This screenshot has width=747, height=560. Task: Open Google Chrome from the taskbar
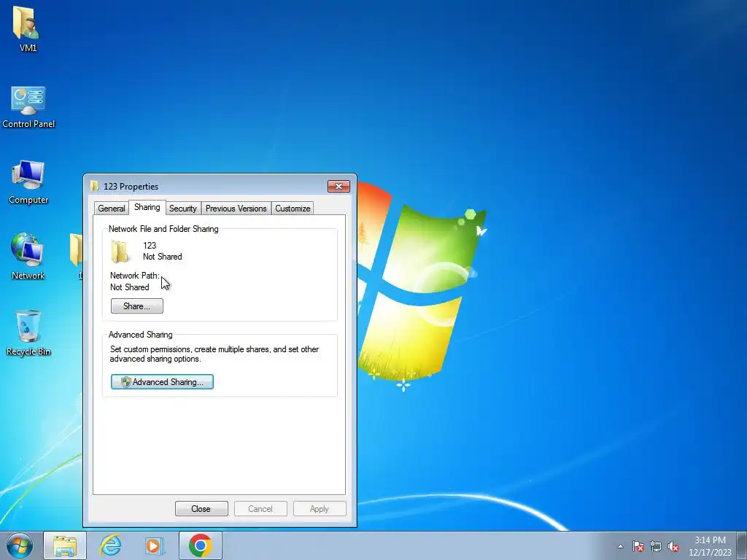pos(200,545)
